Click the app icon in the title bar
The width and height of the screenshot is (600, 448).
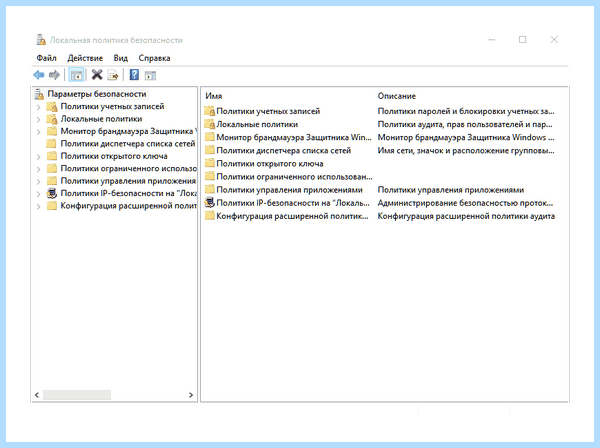tap(41, 40)
